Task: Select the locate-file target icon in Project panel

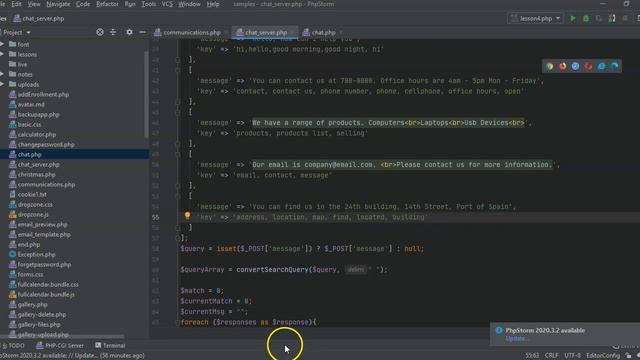Action: tap(100, 32)
